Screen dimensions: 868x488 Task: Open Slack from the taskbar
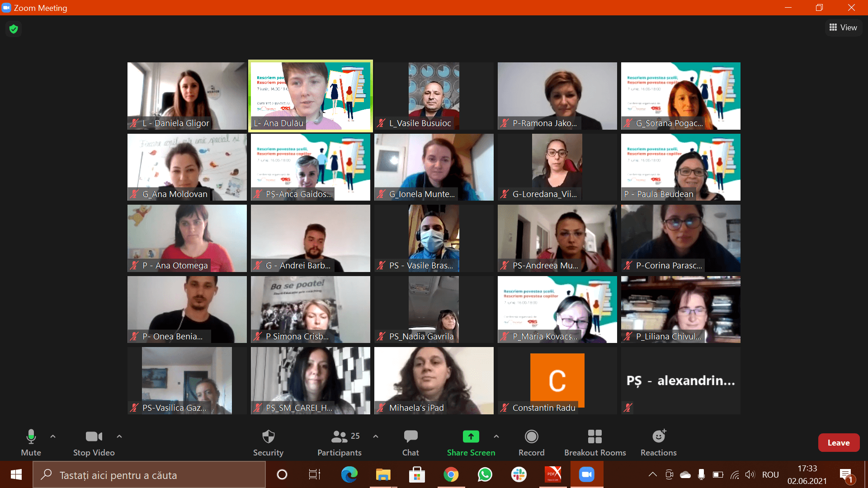(519, 474)
